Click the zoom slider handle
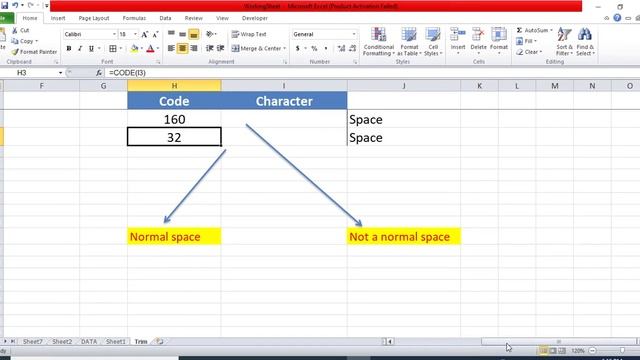 pyautogui.click(x=622, y=351)
